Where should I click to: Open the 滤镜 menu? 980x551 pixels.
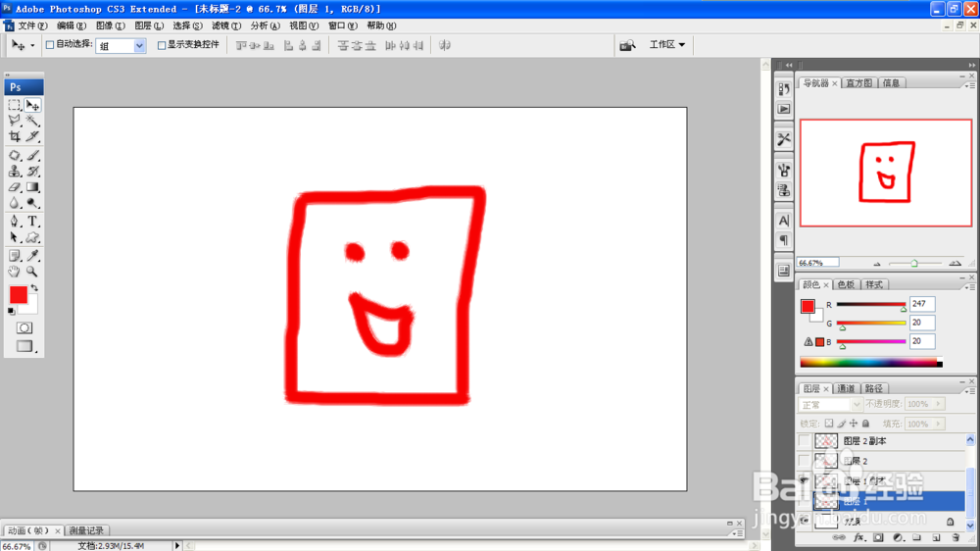coord(226,25)
